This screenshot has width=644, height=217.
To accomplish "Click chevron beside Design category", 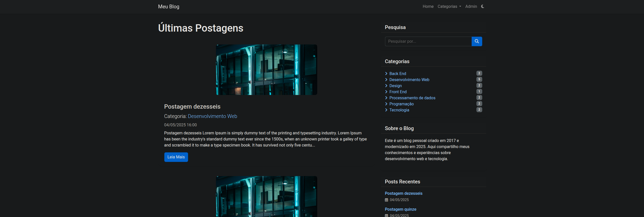I will [x=386, y=86].
